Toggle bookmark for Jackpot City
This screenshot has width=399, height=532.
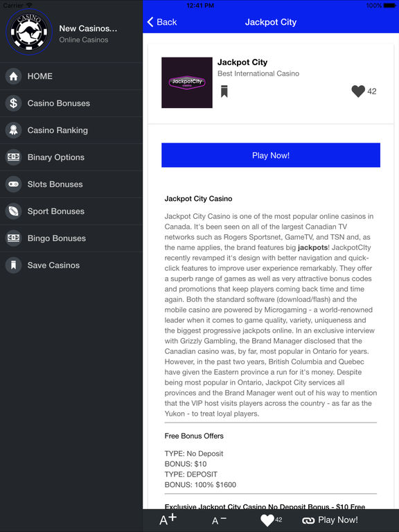point(224,91)
